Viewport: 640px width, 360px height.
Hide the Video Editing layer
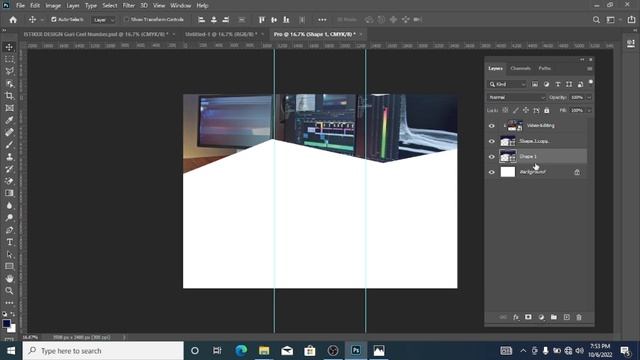click(x=491, y=126)
